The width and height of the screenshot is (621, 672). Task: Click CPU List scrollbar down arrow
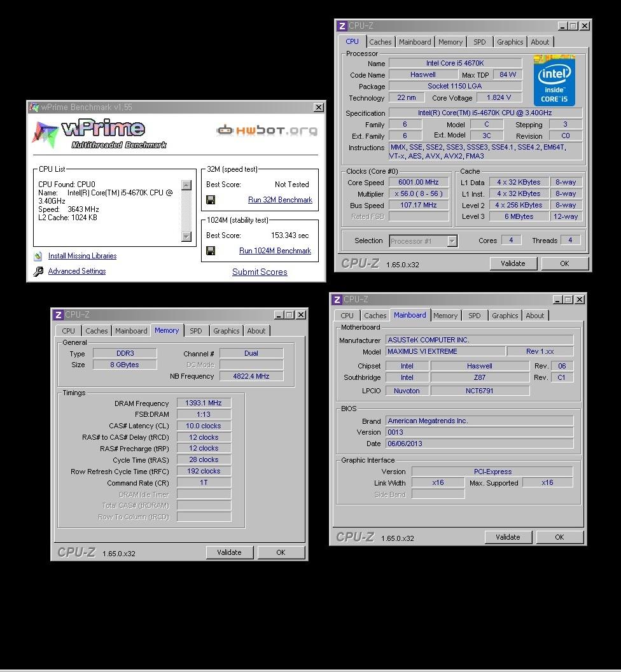click(186, 236)
